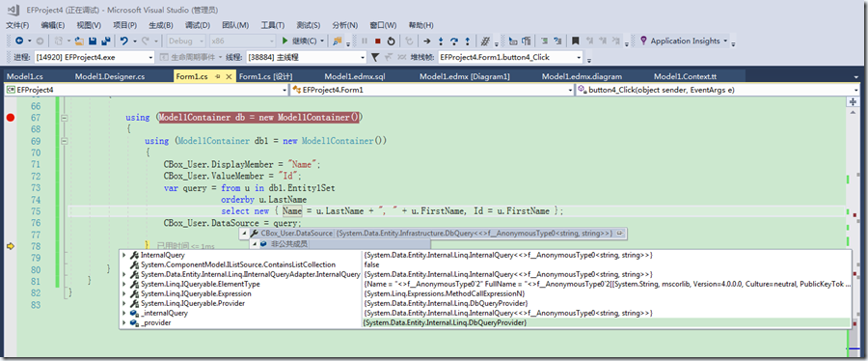The image size is (868, 361).
Task: Open the 文件(F) menu
Action: click(x=17, y=25)
